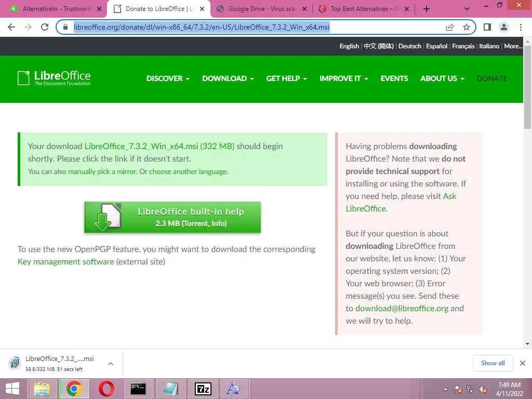Expand the IMPROVE IT menu

[344, 78]
